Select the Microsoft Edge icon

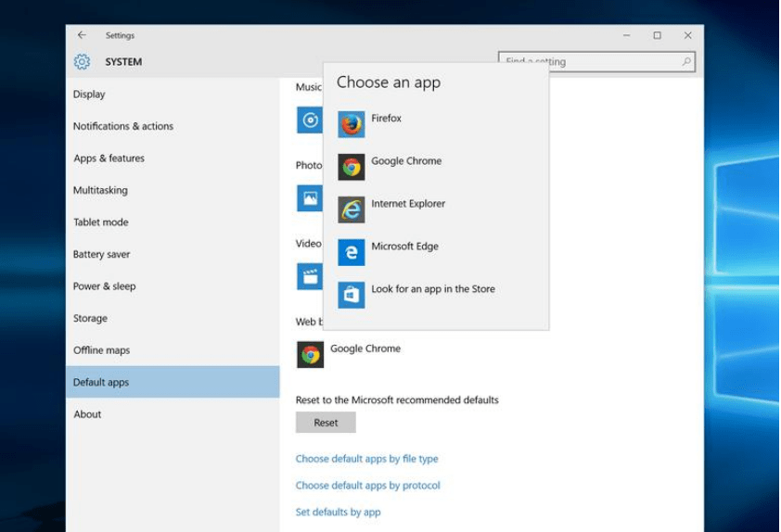coord(352,252)
